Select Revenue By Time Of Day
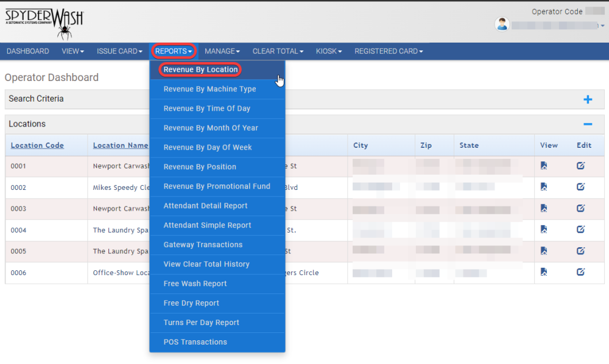 pos(217,109)
